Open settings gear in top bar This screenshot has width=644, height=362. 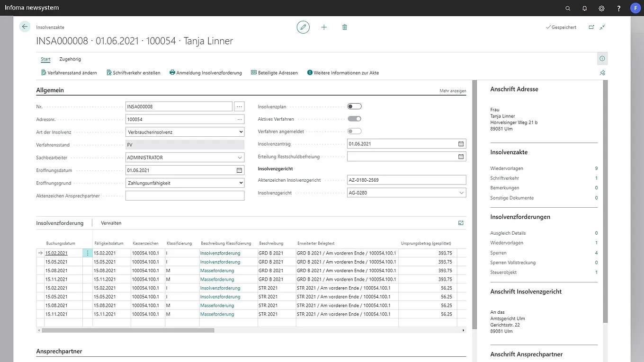tap(601, 8)
